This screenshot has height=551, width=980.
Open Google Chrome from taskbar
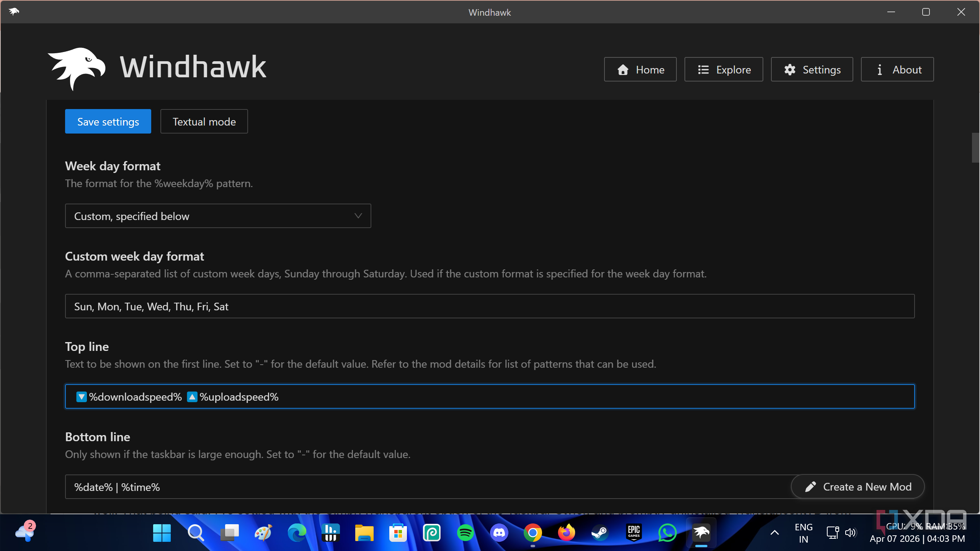pyautogui.click(x=532, y=533)
